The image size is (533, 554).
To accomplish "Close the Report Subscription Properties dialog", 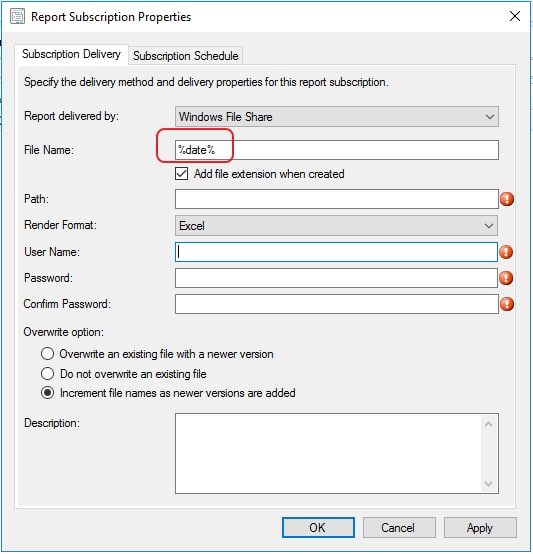I will (x=515, y=16).
